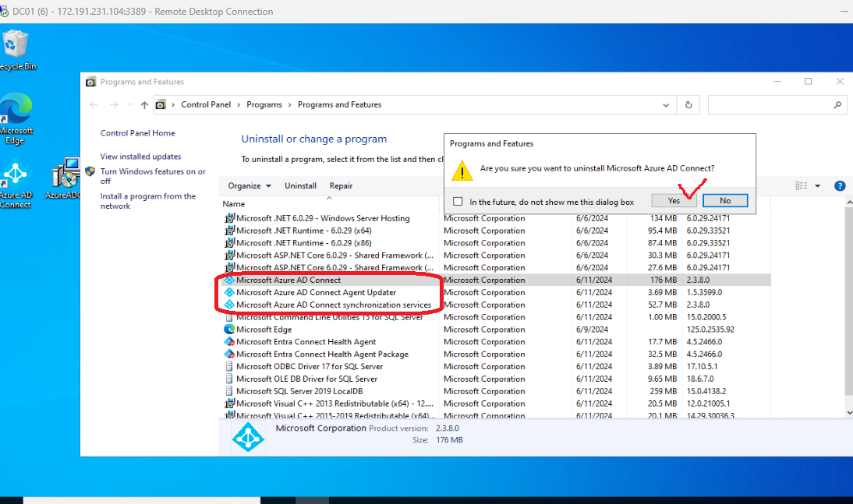Click Microsoft OLE DB Driver icon

click(x=229, y=379)
